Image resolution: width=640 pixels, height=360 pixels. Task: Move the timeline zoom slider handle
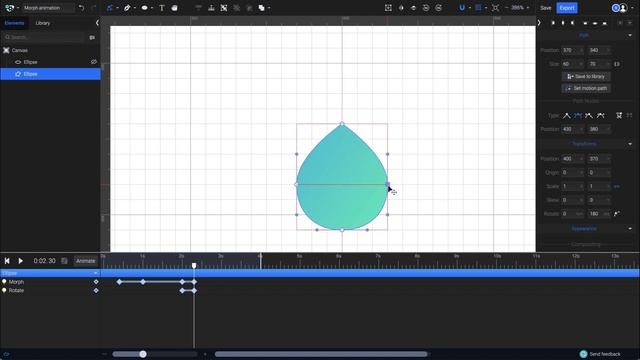point(143,354)
